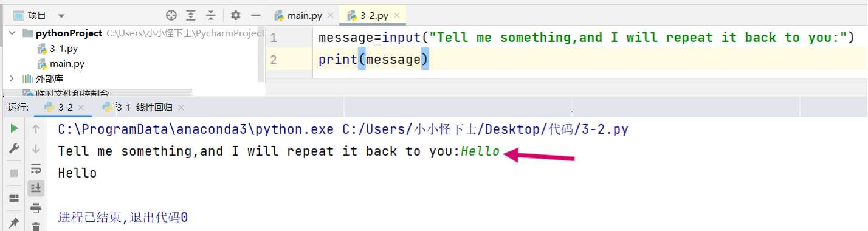Rerun the 3-2 script with green arrow
The image size is (868, 231).
pos(14,129)
